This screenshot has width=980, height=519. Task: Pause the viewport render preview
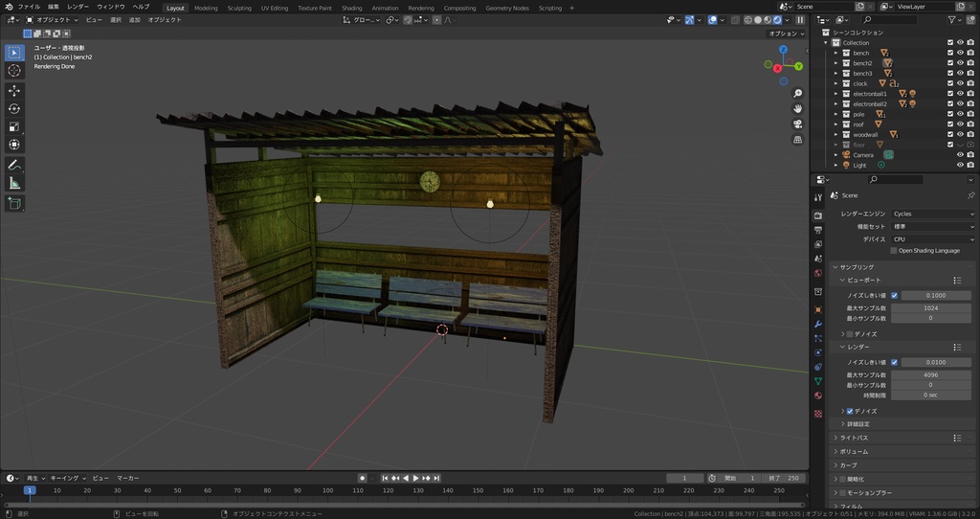click(x=800, y=20)
